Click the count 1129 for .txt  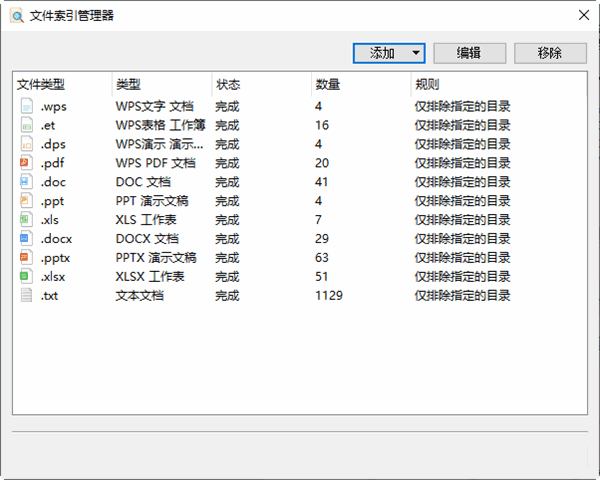(329, 296)
